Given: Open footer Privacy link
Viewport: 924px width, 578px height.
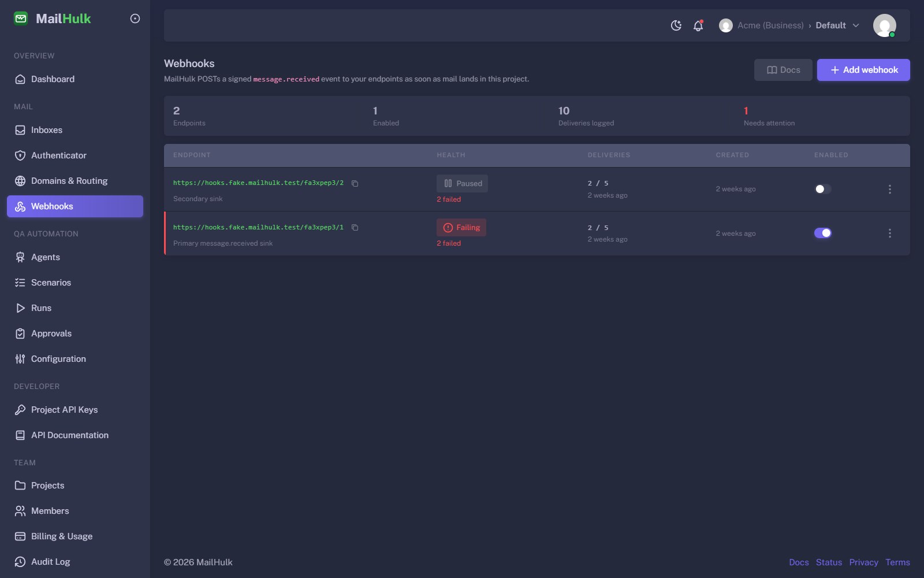Looking at the screenshot, I should [x=863, y=562].
